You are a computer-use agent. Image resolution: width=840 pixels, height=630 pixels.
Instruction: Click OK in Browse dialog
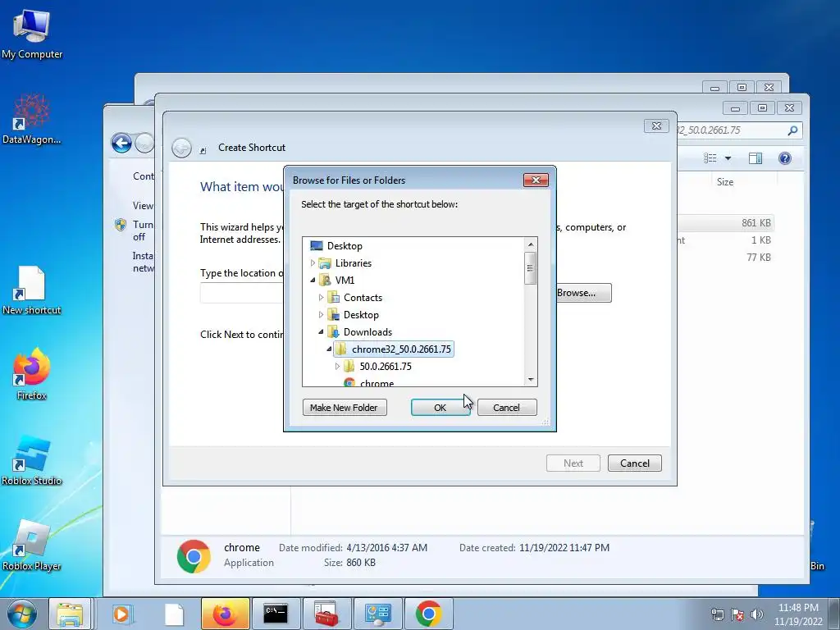click(x=441, y=408)
